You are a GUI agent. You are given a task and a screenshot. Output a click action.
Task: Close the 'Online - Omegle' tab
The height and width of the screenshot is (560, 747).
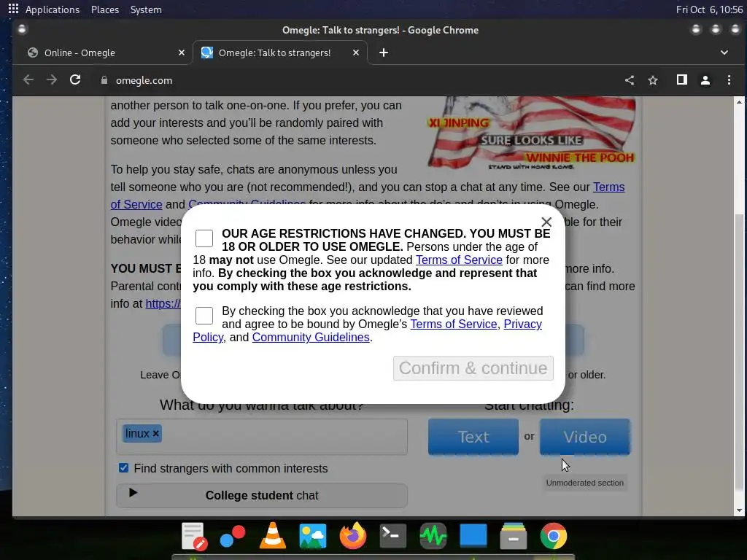(x=182, y=52)
